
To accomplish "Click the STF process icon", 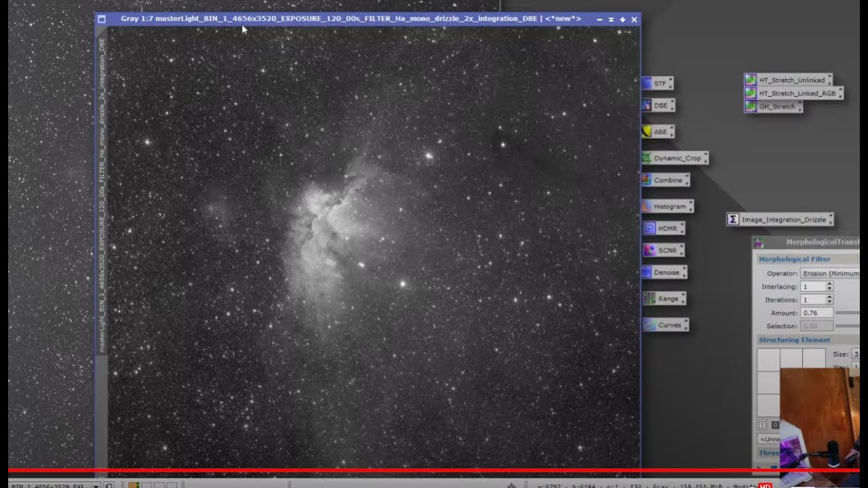I will tap(657, 83).
